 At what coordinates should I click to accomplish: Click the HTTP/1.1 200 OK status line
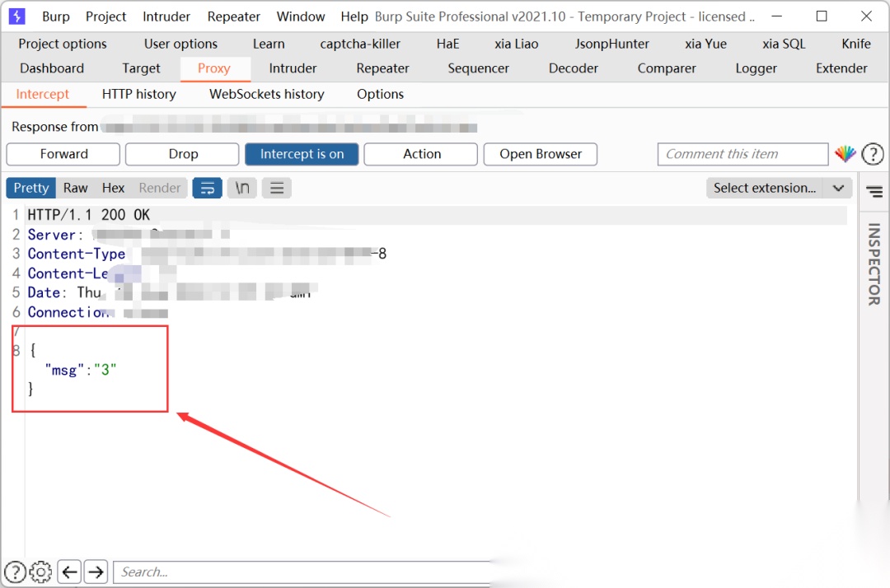tap(88, 215)
